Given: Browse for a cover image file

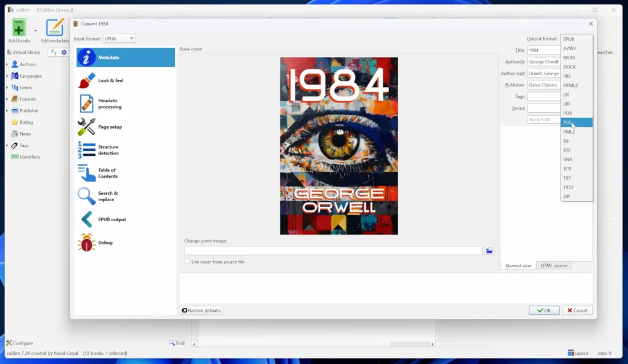Looking at the screenshot, I should 489,251.
